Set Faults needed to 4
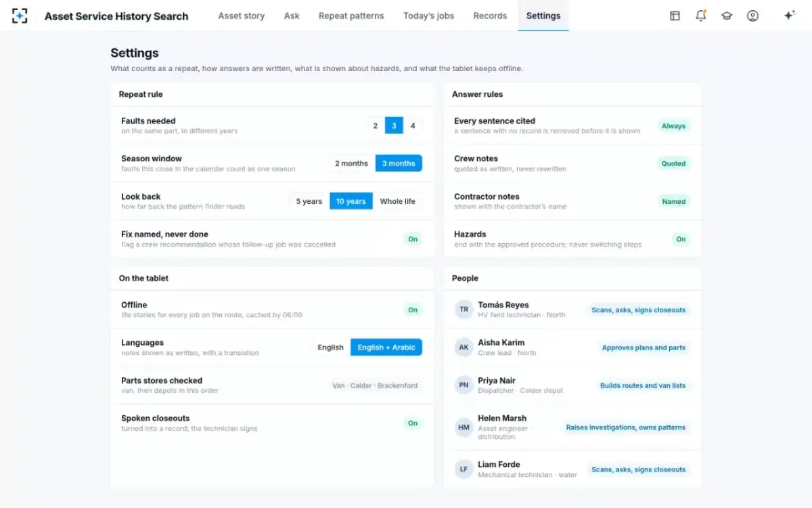812x508 pixels. tap(413, 125)
